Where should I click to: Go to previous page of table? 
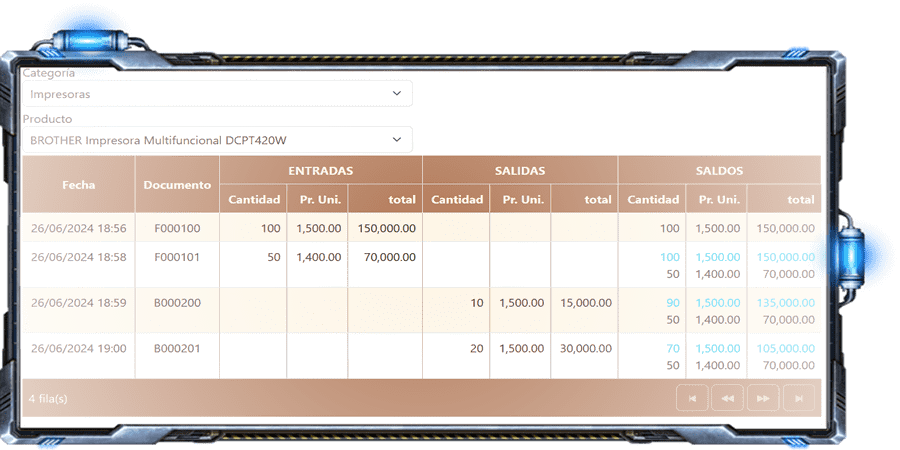click(x=727, y=398)
